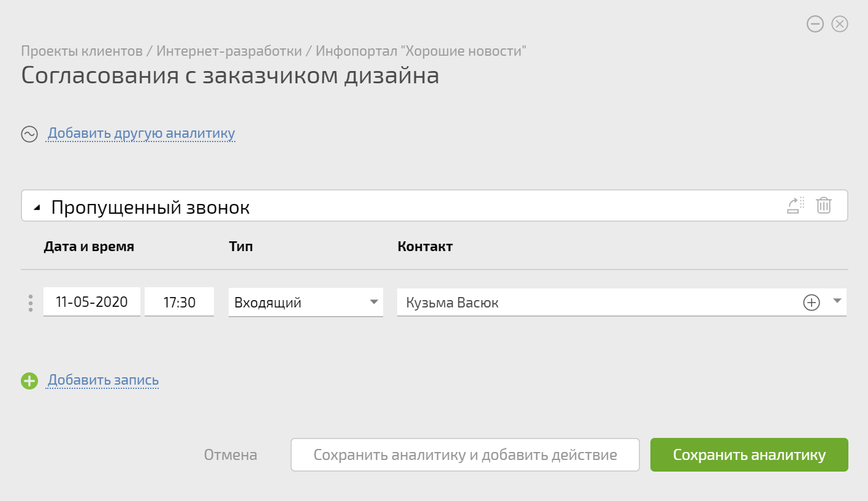Screen dimensions: 868x501
Task: Click the green plus add-record icon
Action: pos(29,381)
